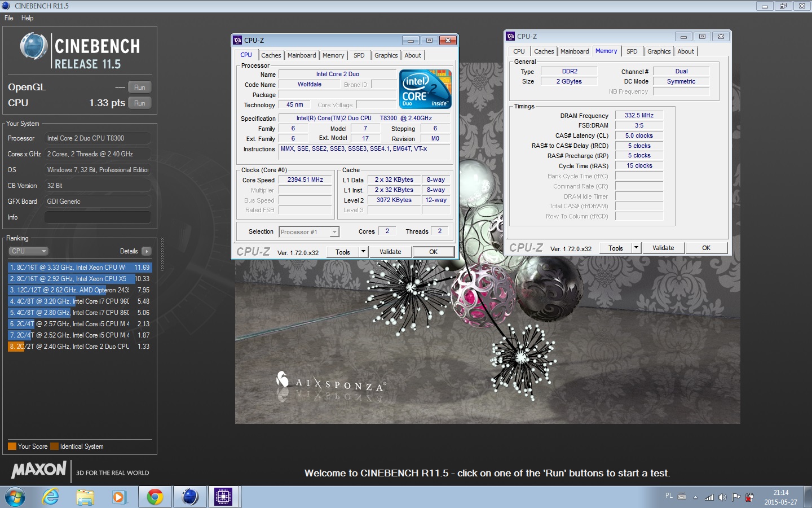Open Windows Explorer folder icon on taskbar

pos(85,497)
